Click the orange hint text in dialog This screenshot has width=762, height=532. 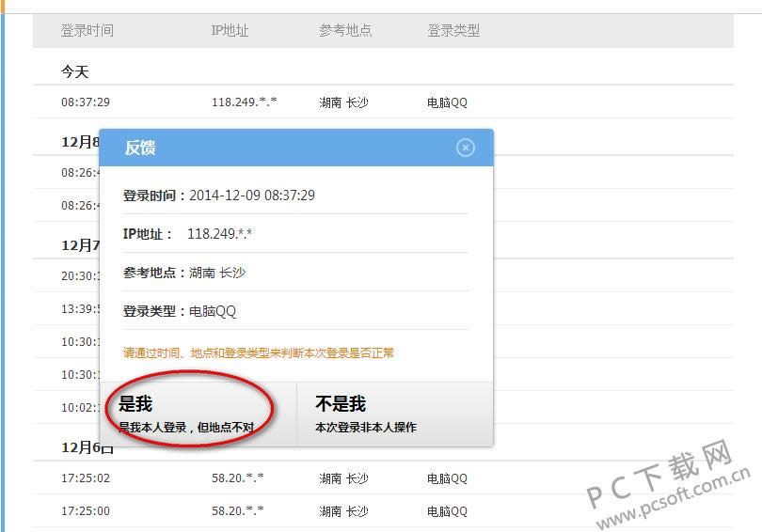[x=259, y=353]
